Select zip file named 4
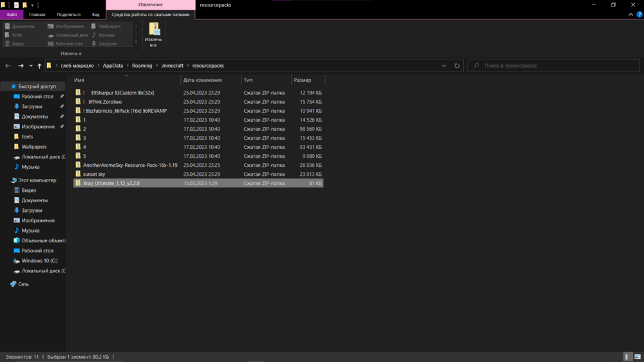This screenshot has height=362, width=644. pos(198,147)
